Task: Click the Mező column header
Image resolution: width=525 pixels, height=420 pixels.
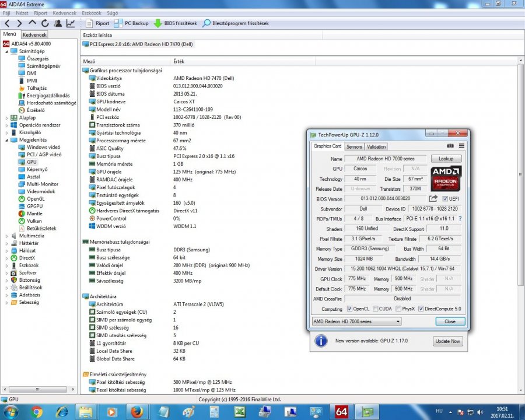Action: [x=125, y=61]
